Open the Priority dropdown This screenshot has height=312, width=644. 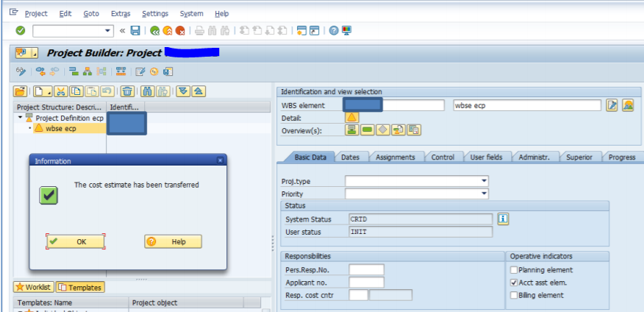[484, 194]
